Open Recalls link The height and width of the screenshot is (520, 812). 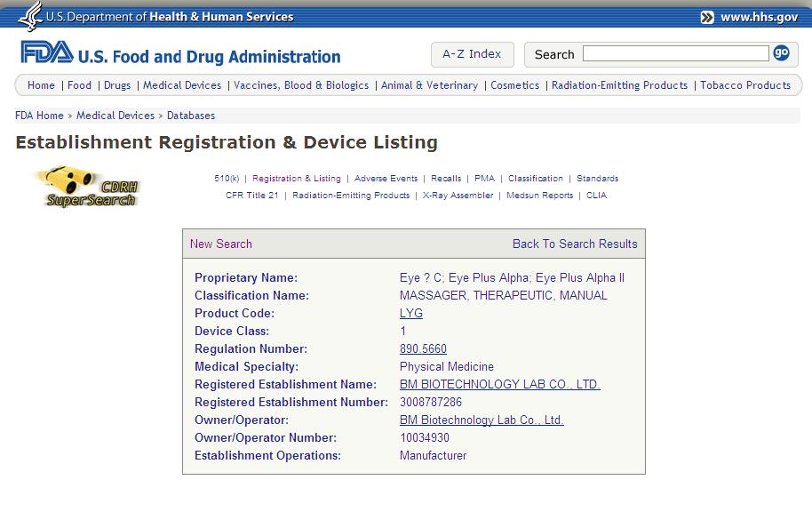tap(446, 178)
